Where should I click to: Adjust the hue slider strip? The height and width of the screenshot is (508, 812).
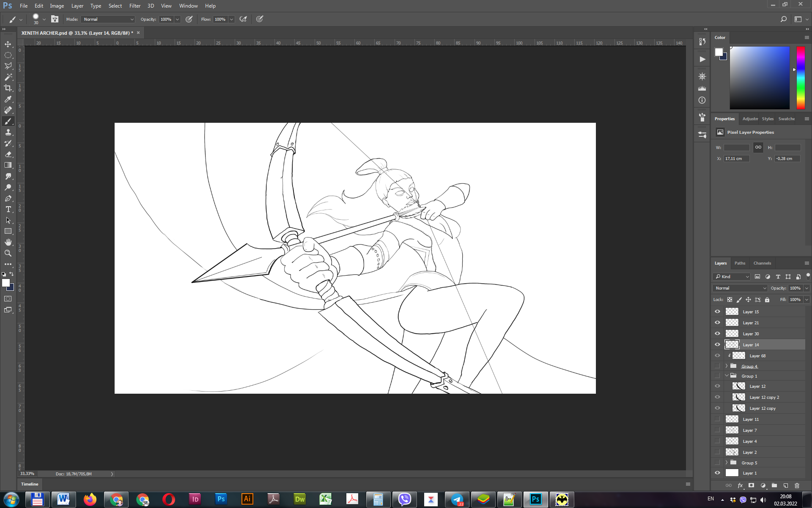[801, 77]
